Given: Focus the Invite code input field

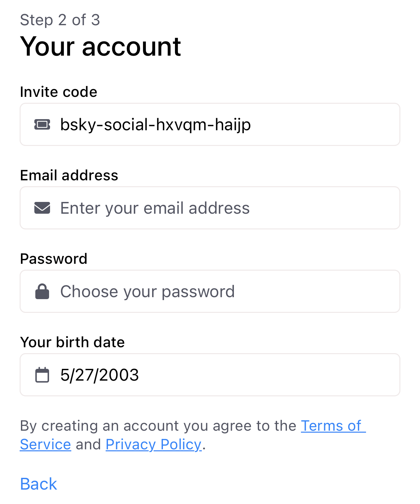Looking at the screenshot, I should (210, 124).
